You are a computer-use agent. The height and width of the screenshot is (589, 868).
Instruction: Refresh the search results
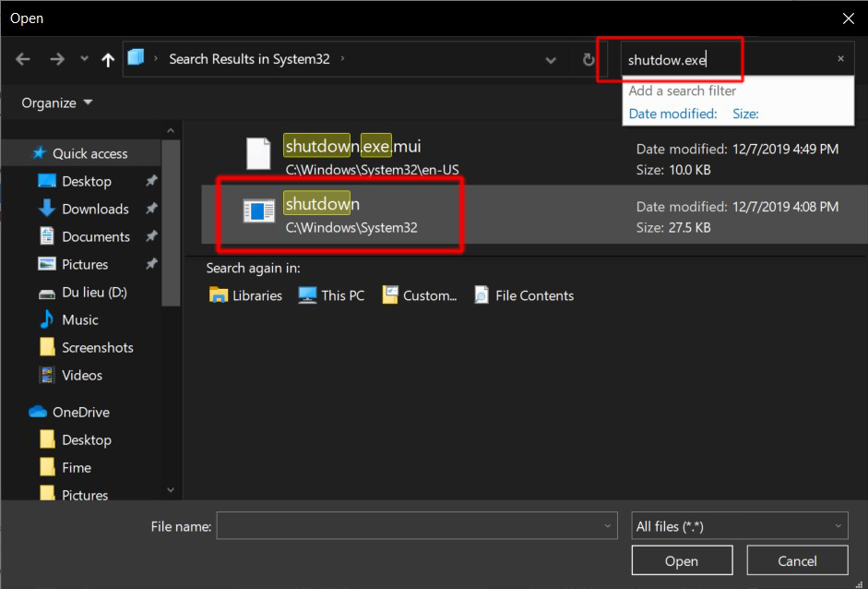point(589,59)
